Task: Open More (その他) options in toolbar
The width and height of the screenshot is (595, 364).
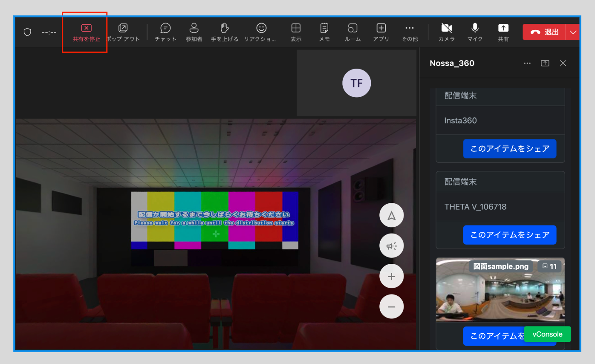Action: point(409,32)
